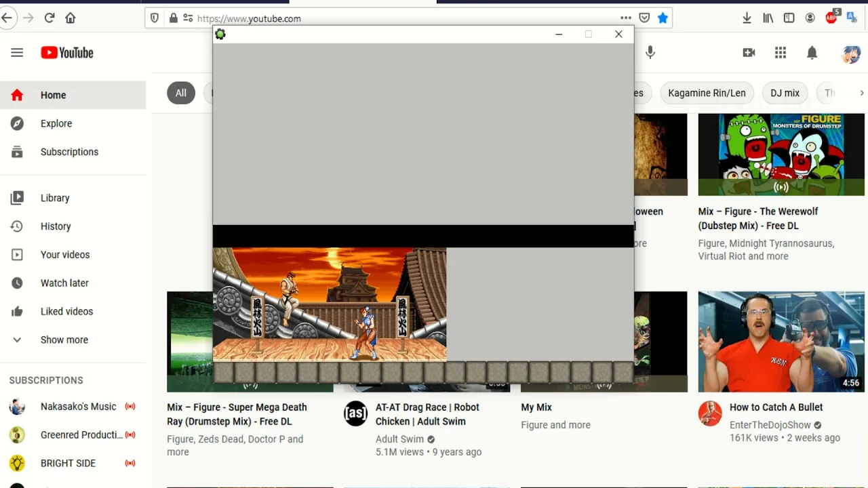Toggle Firefox sidebar view icon
Screen dimensions: 868x488
[x=789, y=18]
